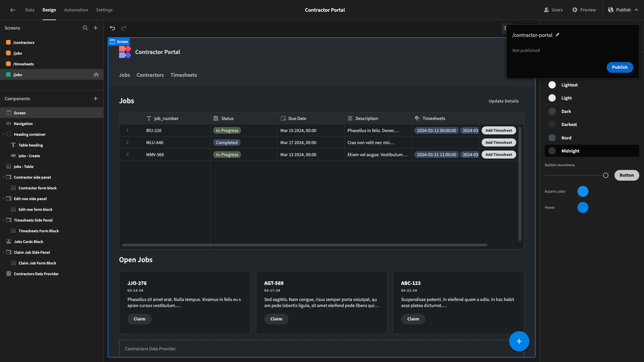Collapse Contractor side panel node
Screen dimensions: 644x362
(3, 177)
